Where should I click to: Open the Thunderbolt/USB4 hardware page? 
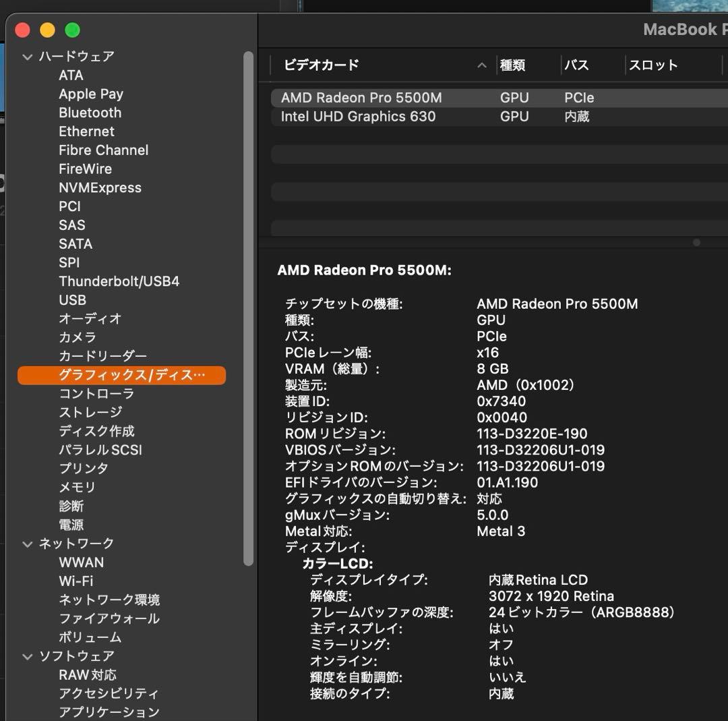tap(119, 281)
